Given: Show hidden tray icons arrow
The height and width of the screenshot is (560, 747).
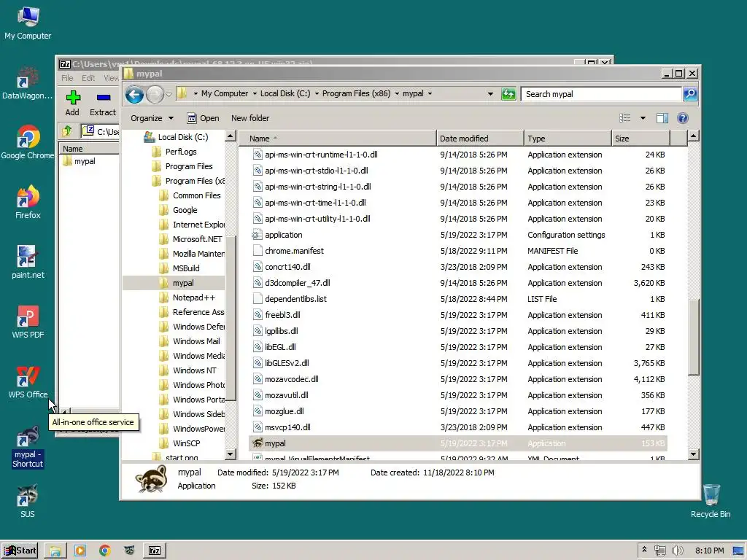Looking at the screenshot, I should pos(644,550).
